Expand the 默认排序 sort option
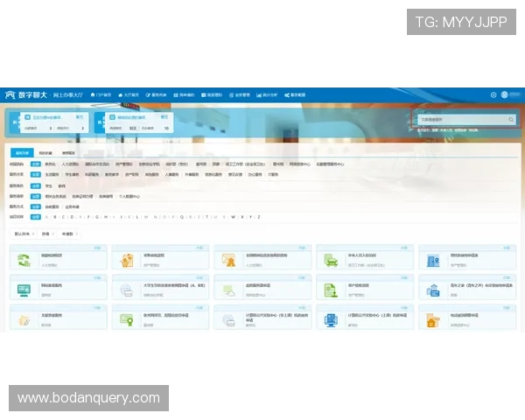The height and width of the screenshot is (420, 525). tap(22, 234)
